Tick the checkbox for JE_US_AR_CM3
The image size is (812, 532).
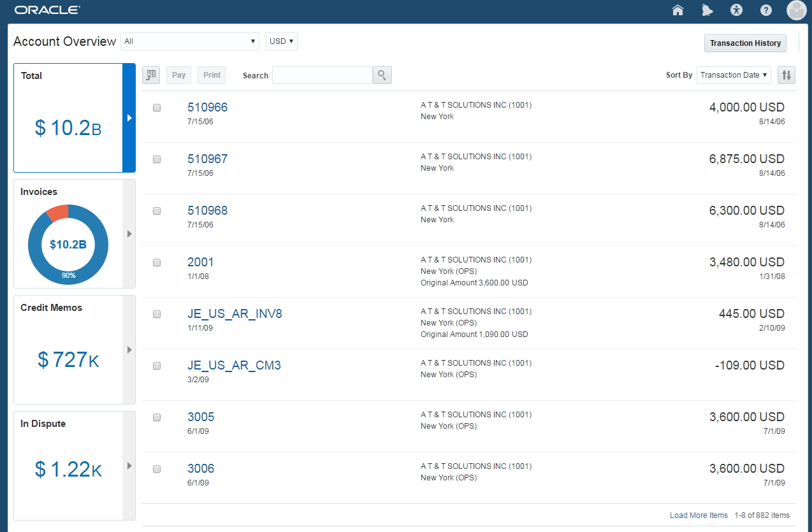point(157,366)
